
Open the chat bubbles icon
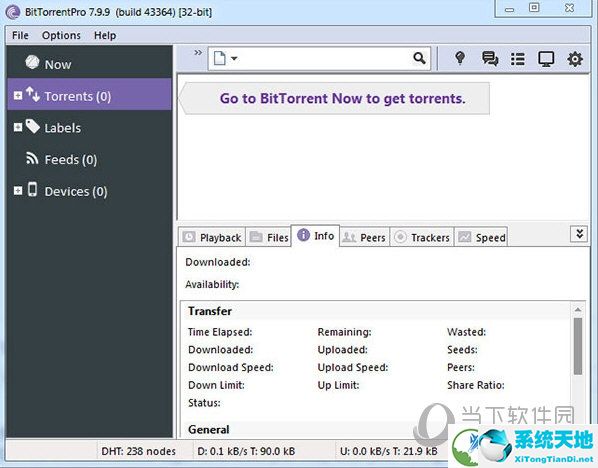[x=490, y=59]
